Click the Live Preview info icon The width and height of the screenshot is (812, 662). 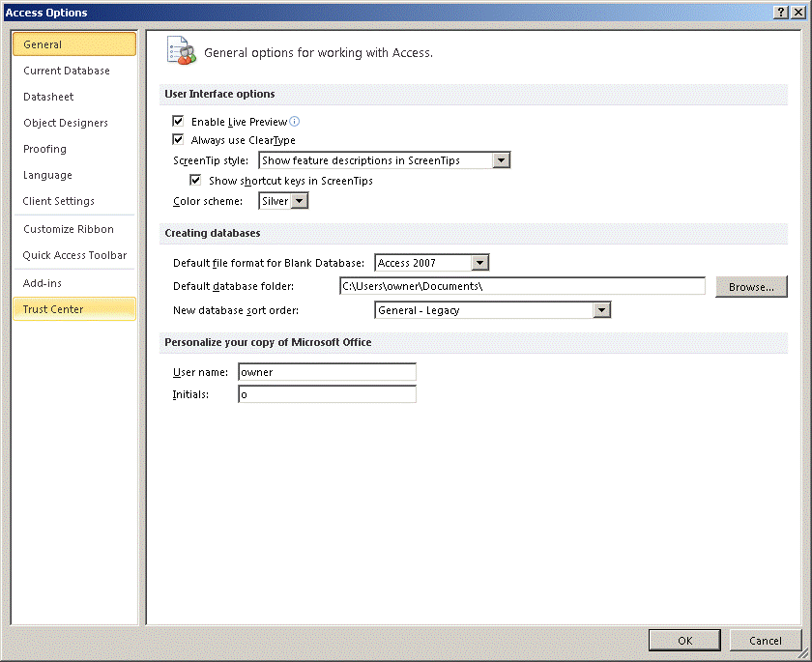[x=295, y=122]
